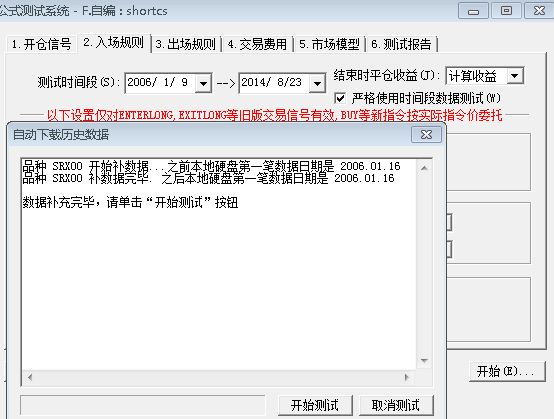
Task: Close the 公式测试系统 main window
Action: coord(539,11)
